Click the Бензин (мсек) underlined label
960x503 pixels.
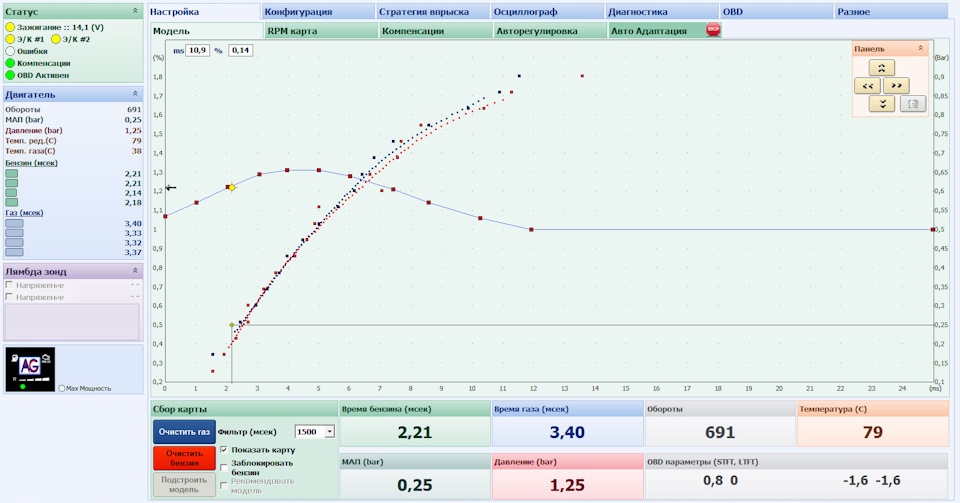pos(31,163)
